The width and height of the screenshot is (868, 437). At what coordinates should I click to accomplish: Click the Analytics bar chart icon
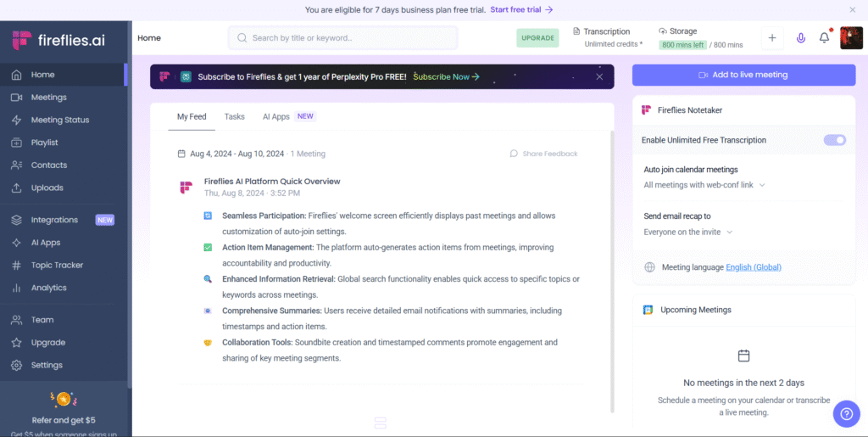pyautogui.click(x=17, y=288)
